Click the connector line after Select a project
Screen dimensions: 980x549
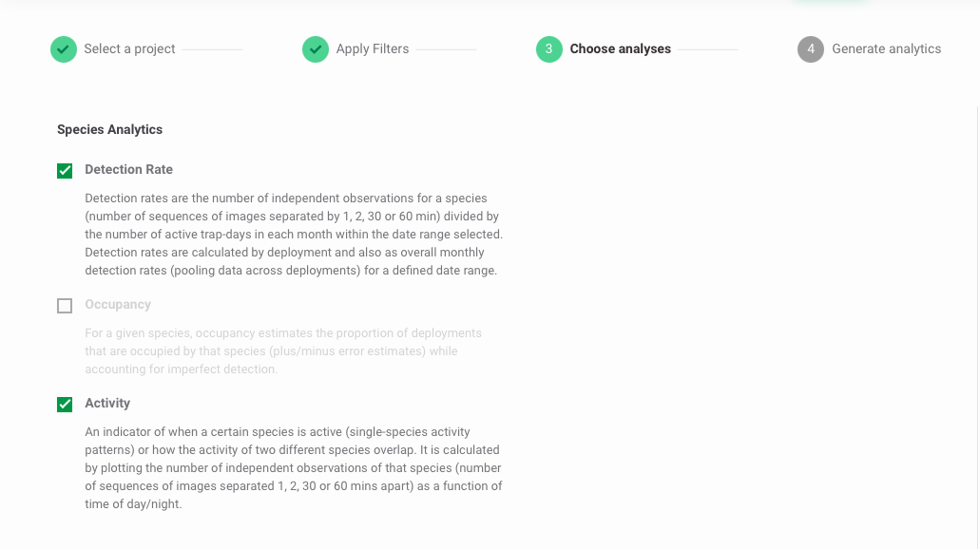212,49
